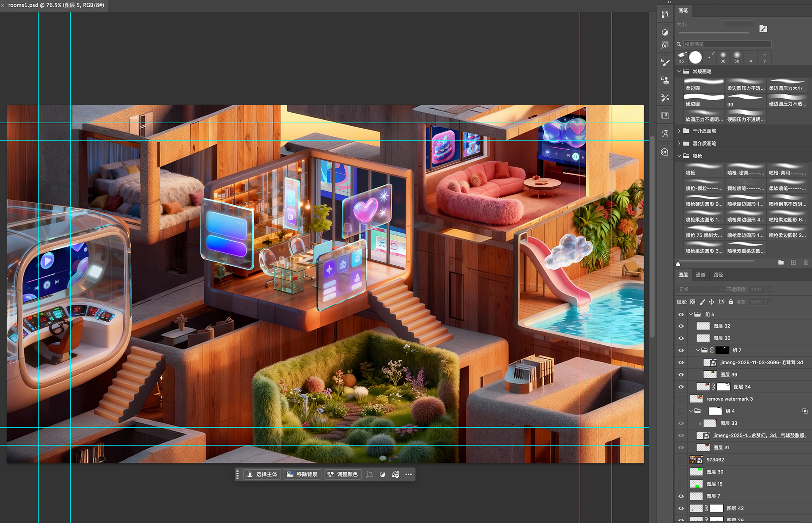Click the 搜索画笔 search field
Screen dimensions: 812x523
coord(727,44)
